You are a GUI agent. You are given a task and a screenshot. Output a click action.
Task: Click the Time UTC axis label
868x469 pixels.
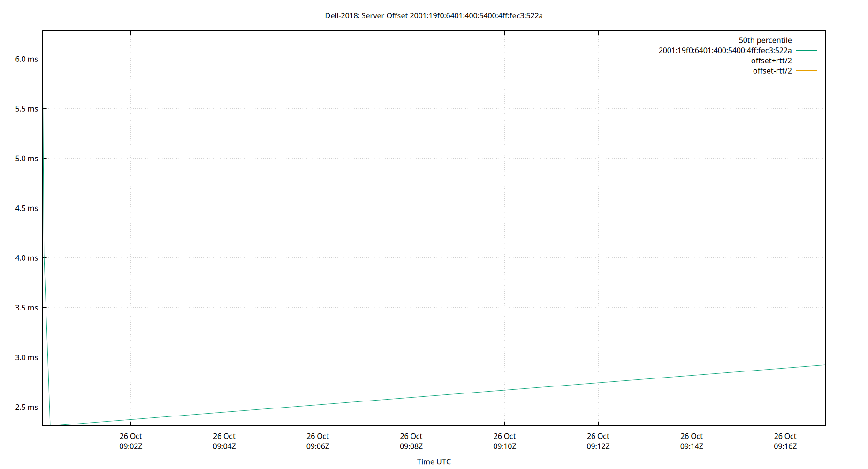(x=434, y=461)
